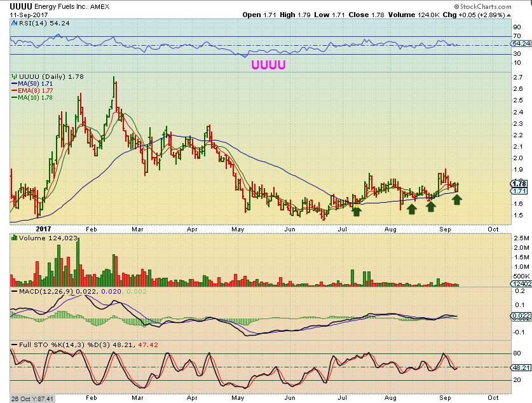
Task: Click the black line marker before MACD(12,26,9)
Action: click(14, 291)
